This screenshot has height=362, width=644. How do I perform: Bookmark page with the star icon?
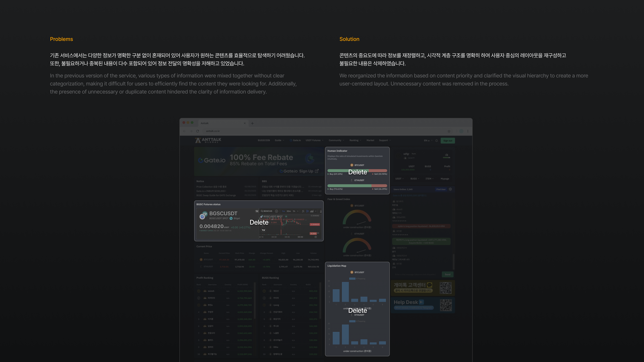tap(449, 131)
